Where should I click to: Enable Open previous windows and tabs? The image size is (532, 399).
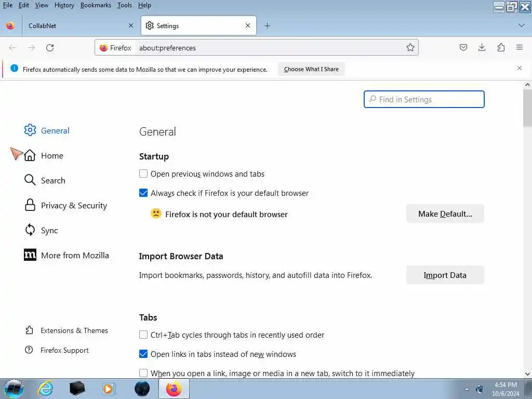(x=143, y=174)
